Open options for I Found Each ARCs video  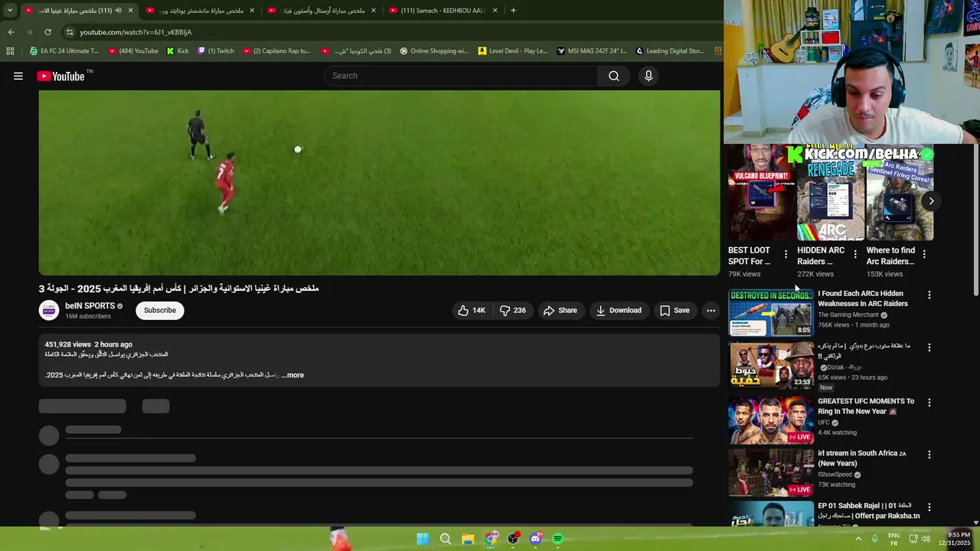point(929,295)
